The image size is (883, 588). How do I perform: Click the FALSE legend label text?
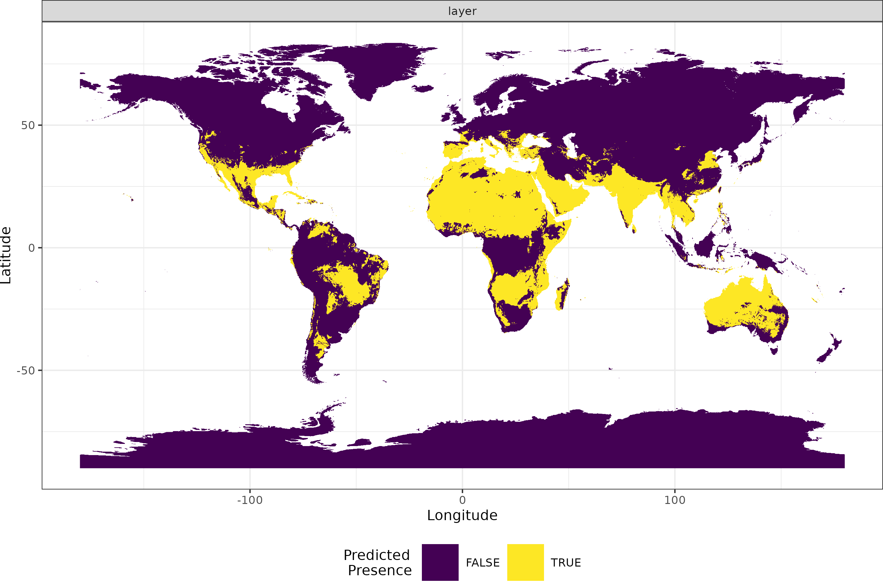(483, 562)
